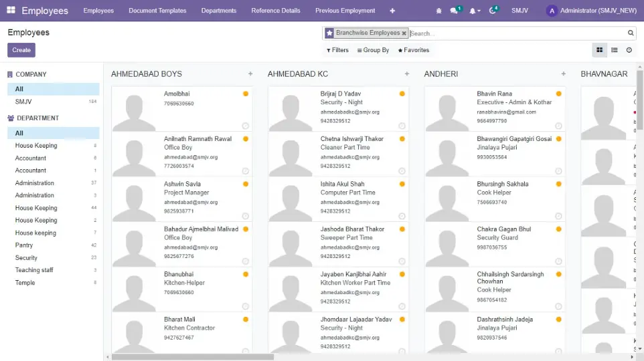Open the apps grid home menu
The image size is (644, 361).
(11, 11)
